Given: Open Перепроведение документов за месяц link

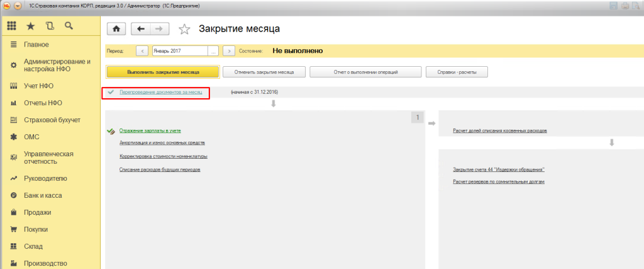Looking at the screenshot, I should pos(161,92).
